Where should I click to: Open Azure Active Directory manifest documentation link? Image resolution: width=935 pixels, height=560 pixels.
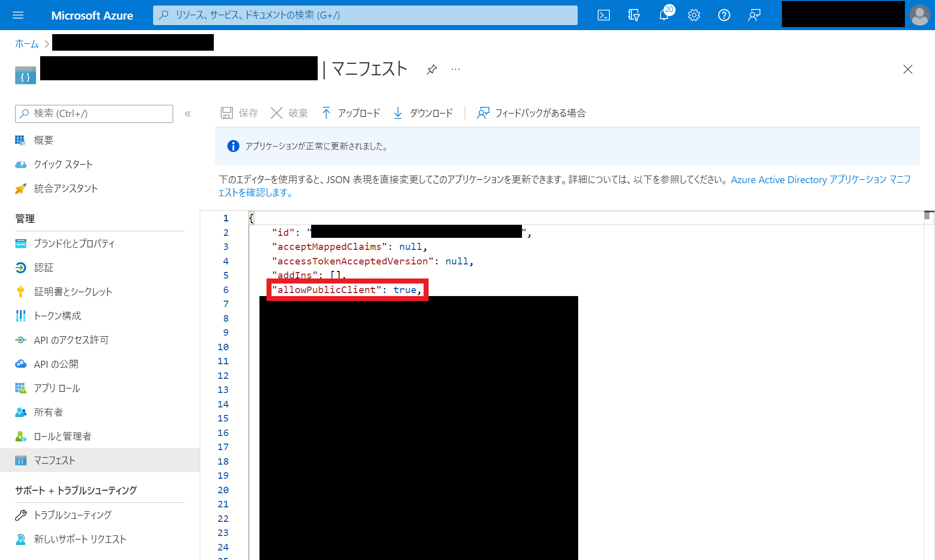point(821,180)
